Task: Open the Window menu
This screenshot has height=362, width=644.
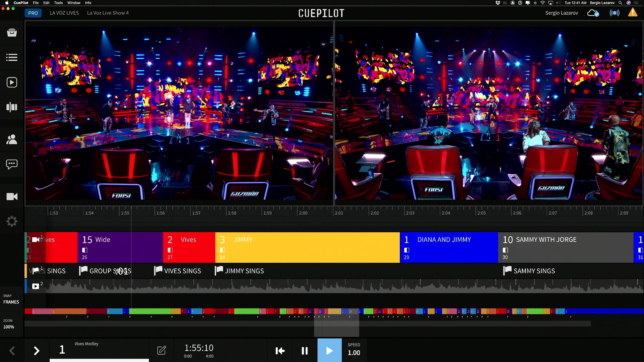Action: point(74,3)
